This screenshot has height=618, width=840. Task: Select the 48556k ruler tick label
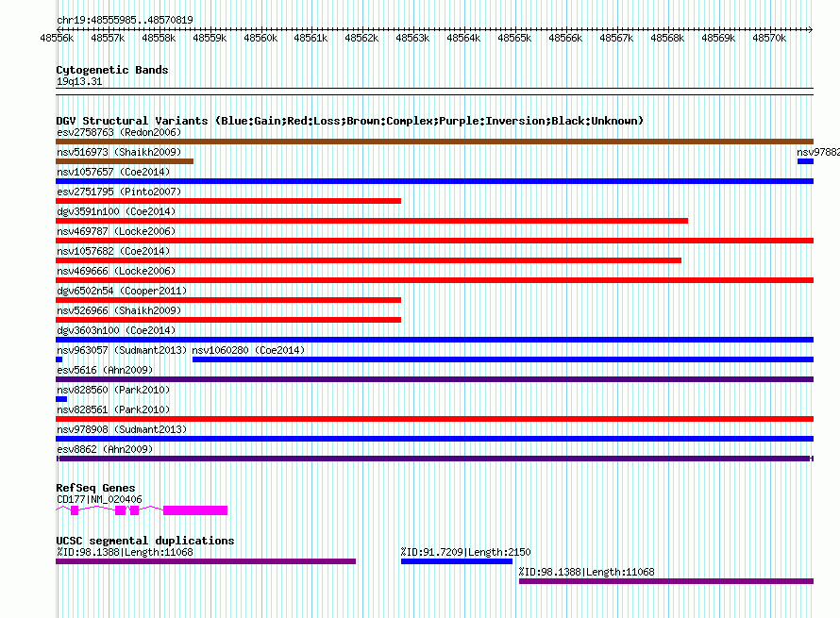click(x=57, y=38)
